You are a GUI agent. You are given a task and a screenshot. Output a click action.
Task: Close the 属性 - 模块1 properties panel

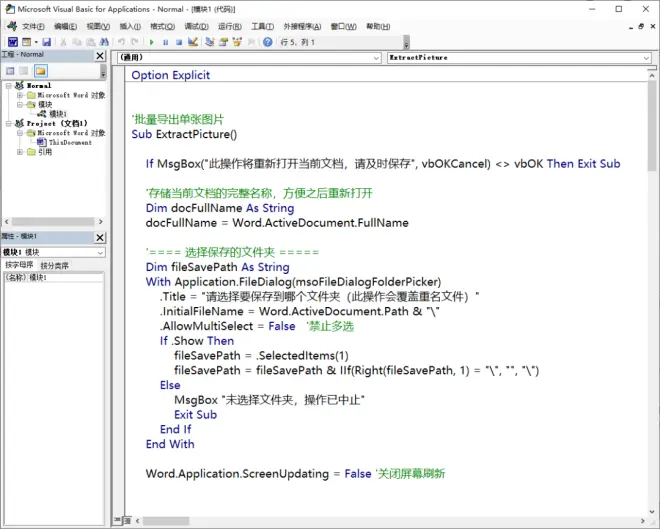pyautogui.click(x=100, y=237)
